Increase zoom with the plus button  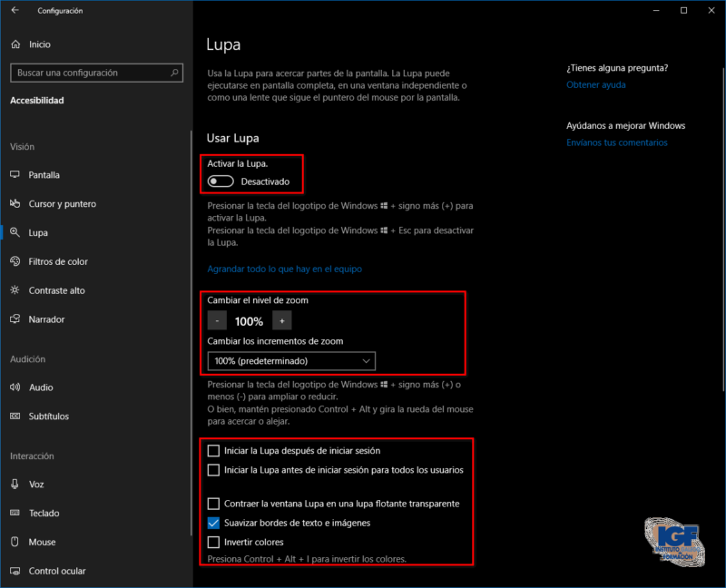click(x=282, y=320)
